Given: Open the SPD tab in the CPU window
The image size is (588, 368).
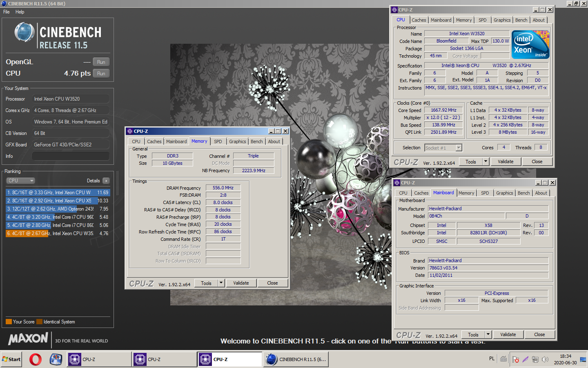Looking at the screenshot, I should click(483, 20).
